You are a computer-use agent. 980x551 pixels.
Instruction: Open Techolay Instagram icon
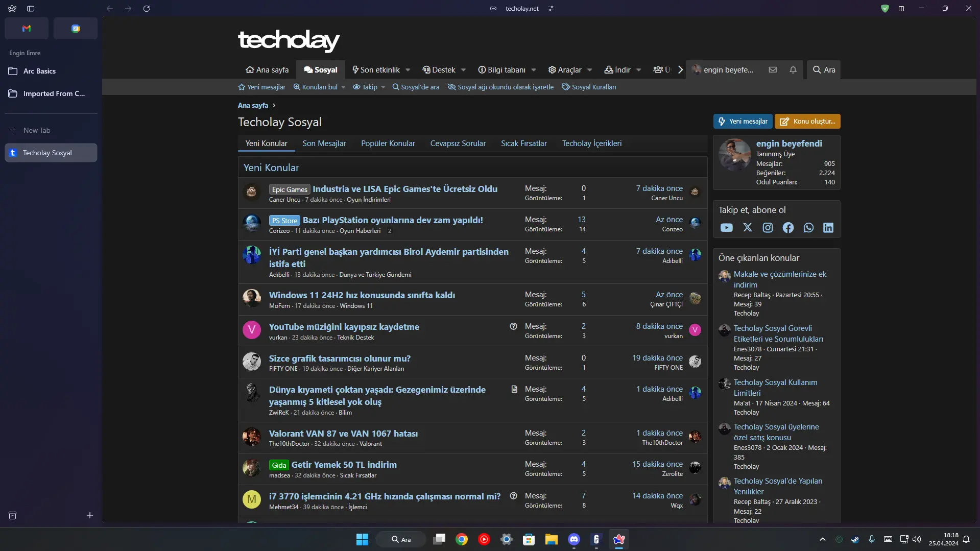coord(768,228)
